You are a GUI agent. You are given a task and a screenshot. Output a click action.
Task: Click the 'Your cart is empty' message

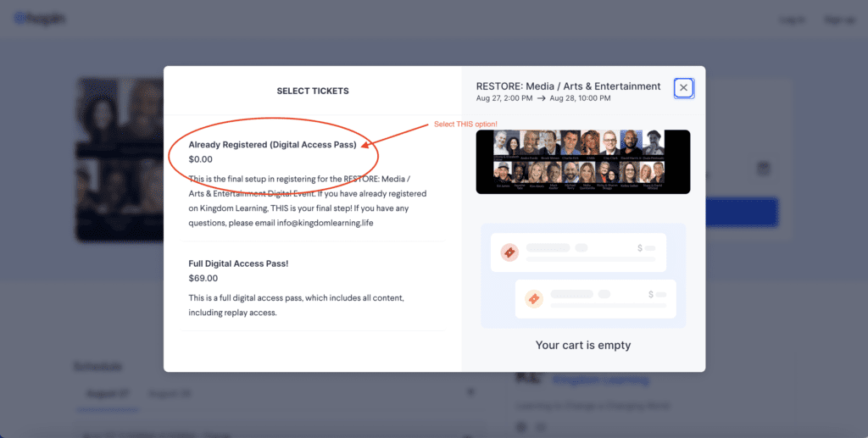point(583,345)
